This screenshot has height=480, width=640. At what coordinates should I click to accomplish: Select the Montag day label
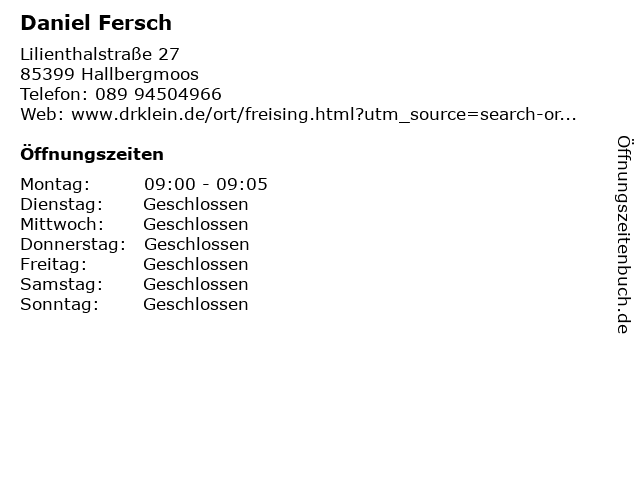click(x=55, y=184)
